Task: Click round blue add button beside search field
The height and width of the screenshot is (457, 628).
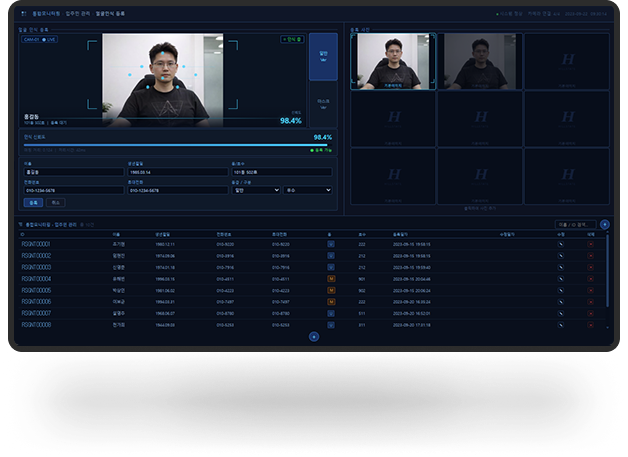Action: 604,225
